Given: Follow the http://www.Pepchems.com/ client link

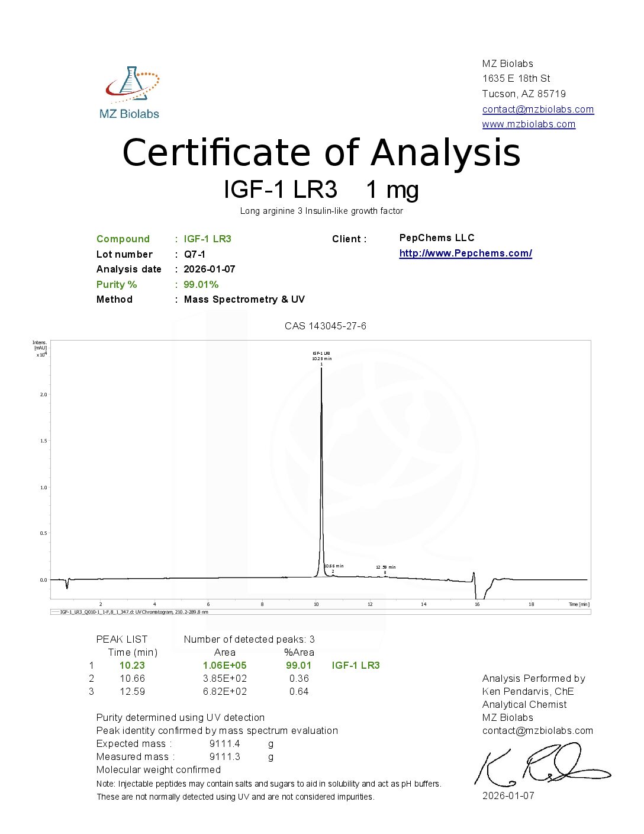Looking at the screenshot, I should click(x=465, y=254).
